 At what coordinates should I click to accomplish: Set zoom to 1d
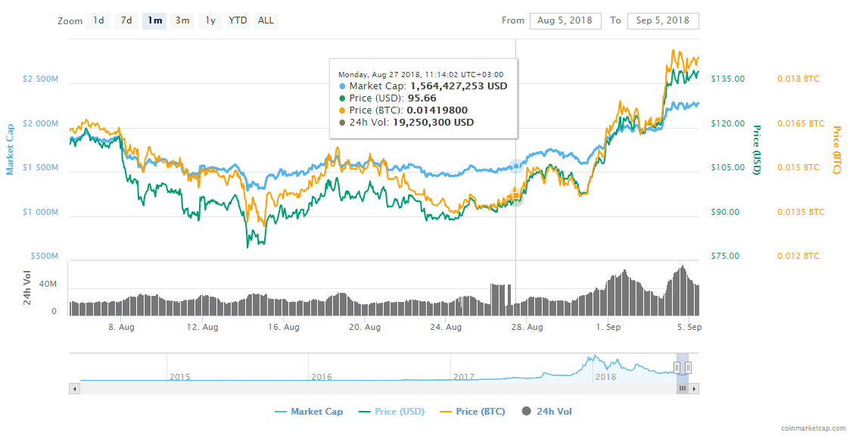tap(99, 20)
